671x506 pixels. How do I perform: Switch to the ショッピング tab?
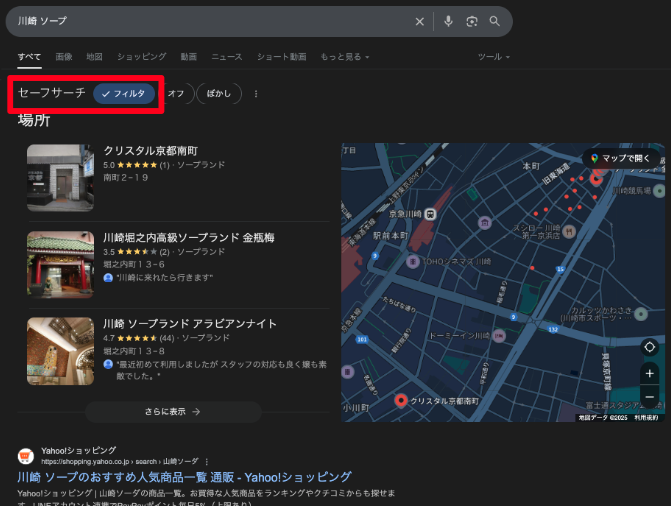point(142,57)
